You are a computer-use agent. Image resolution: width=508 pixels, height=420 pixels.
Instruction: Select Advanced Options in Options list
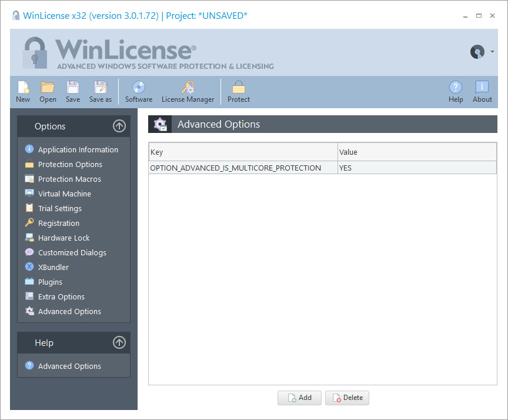pos(69,311)
